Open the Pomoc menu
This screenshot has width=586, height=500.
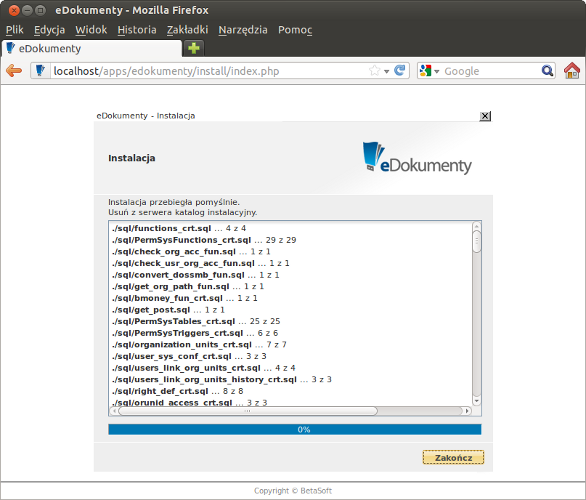[295, 30]
